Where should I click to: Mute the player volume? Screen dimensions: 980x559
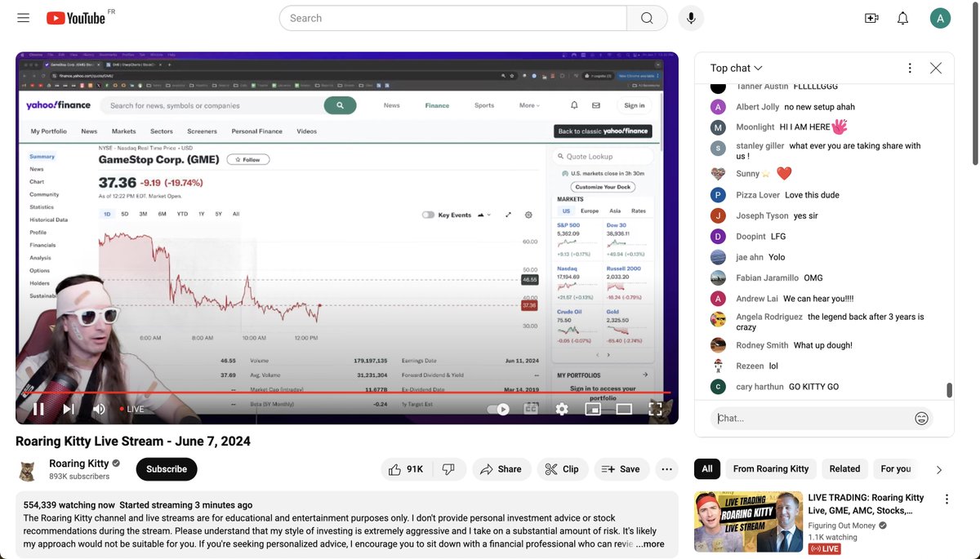[99, 409]
